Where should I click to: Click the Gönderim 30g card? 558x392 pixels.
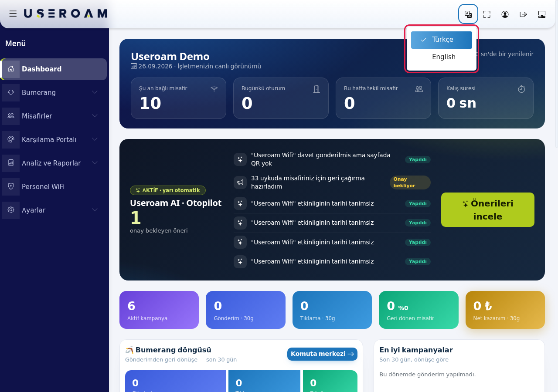point(245,310)
